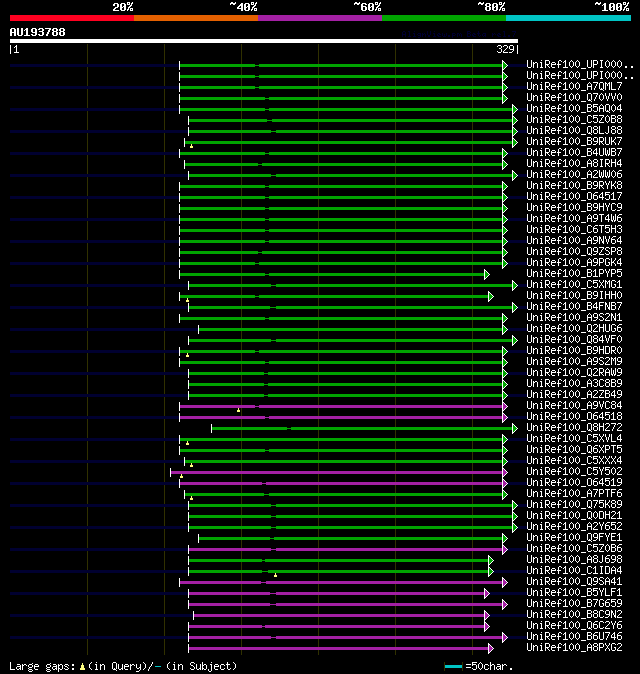Click the arrowhead ending the UniRef100_B5AQ04 alignment
This screenshot has height=674, width=640.
point(515,109)
